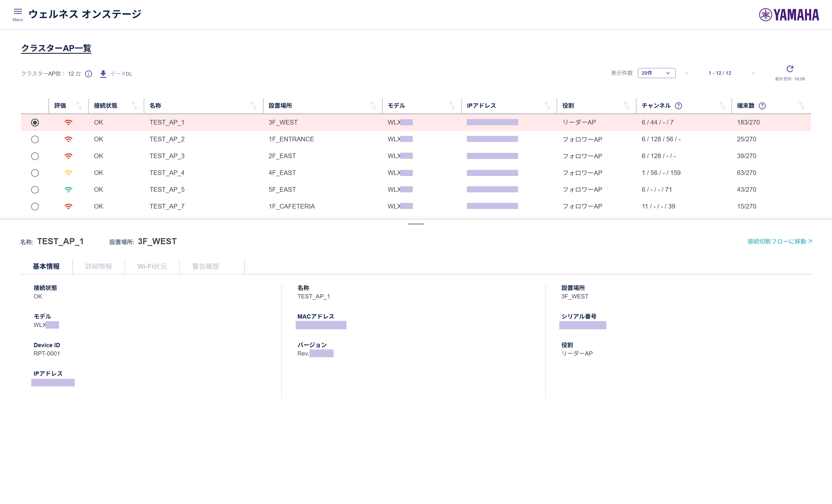
Task: Switch to the Wi-Fi状況 tab
Action: (x=152, y=266)
